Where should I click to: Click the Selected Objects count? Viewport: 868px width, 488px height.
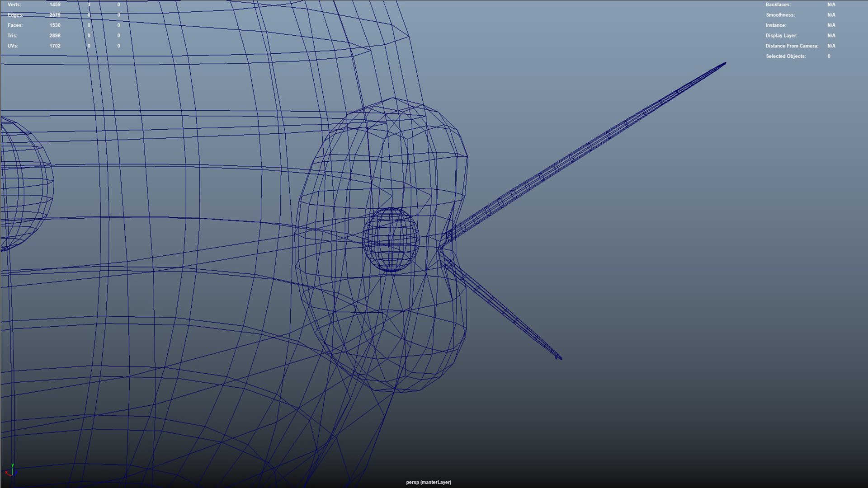tap(829, 56)
